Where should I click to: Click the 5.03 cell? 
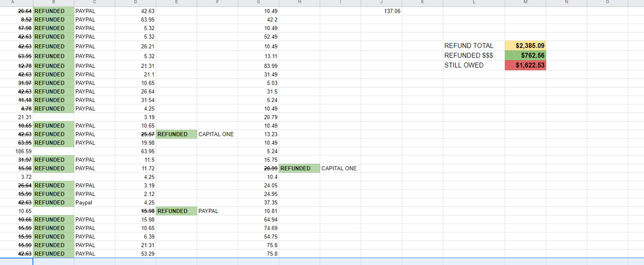tap(258, 83)
